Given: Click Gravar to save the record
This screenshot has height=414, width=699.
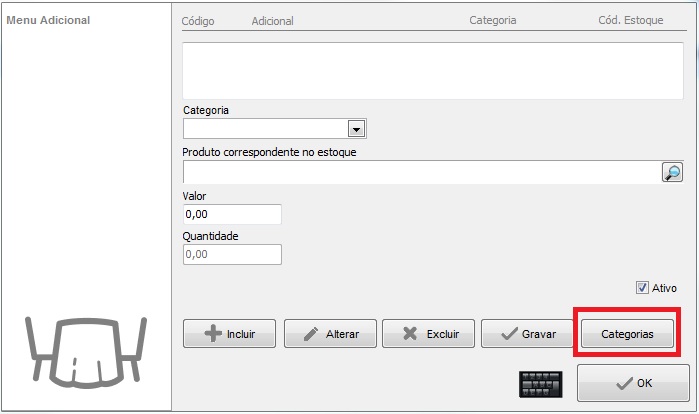Looking at the screenshot, I should pyautogui.click(x=526, y=334).
